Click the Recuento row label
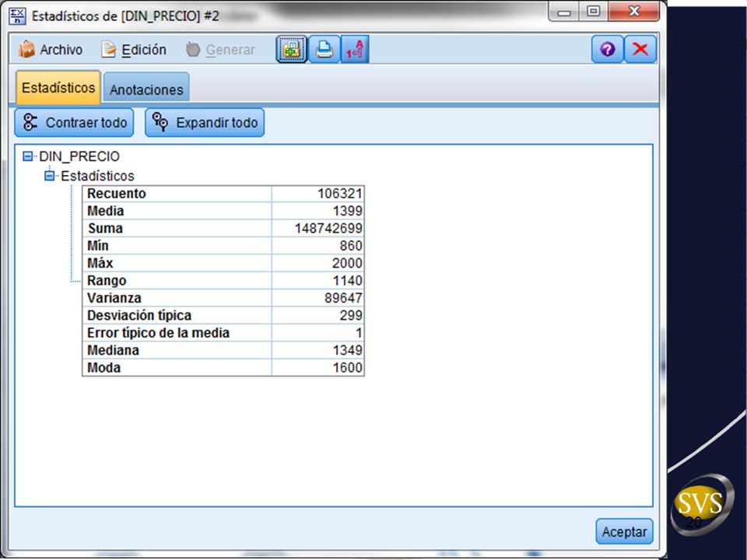 click(x=116, y=194)
